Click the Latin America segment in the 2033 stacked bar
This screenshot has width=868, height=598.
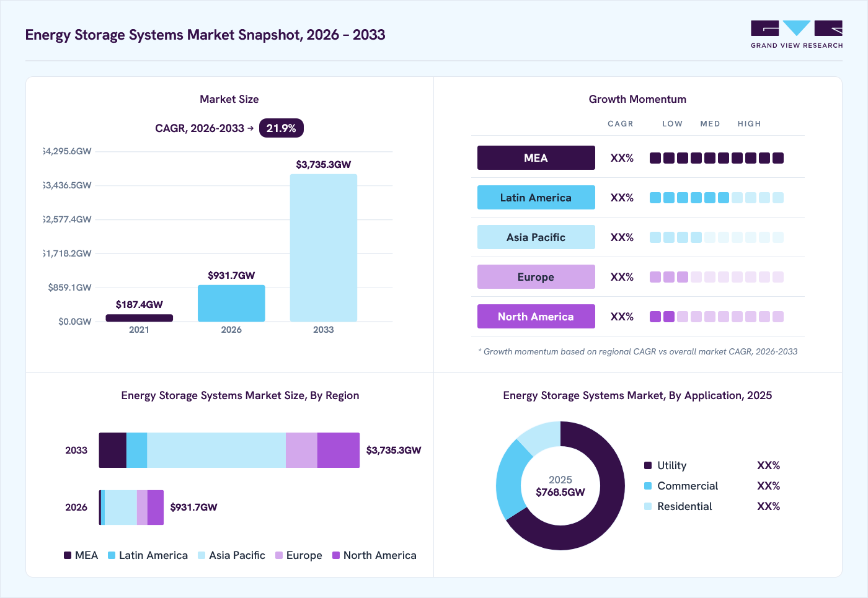click(136, 450)
